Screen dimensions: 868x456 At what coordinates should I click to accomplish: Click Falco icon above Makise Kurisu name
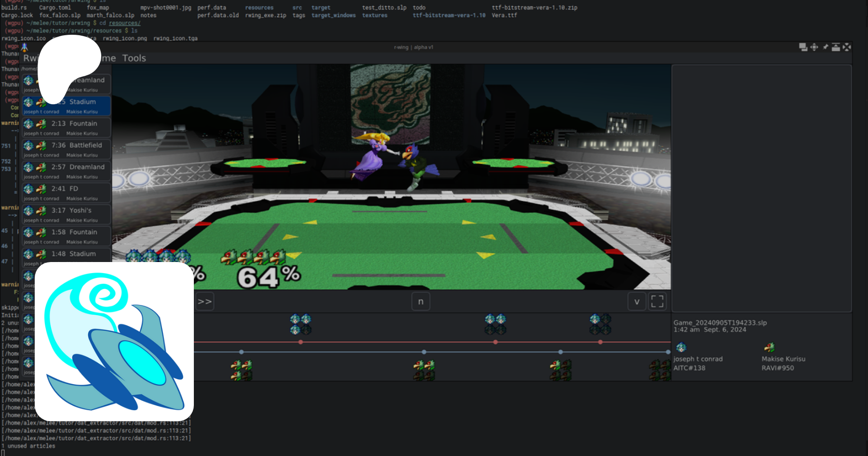tap(769, 347)
